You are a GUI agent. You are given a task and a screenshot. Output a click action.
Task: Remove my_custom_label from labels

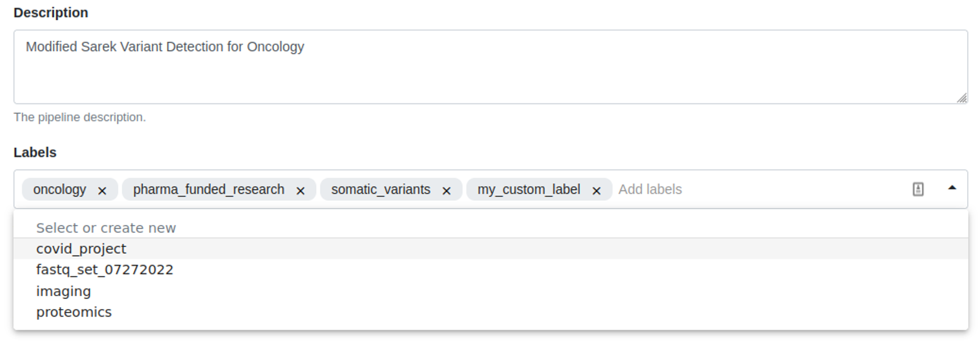pyautogui.click(x=596, y=191)
